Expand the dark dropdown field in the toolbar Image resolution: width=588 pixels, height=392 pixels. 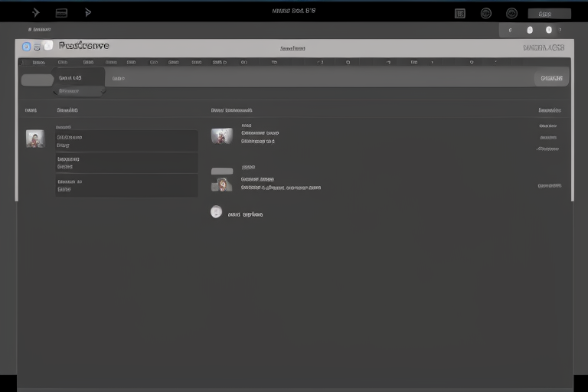tap(78, 77)
